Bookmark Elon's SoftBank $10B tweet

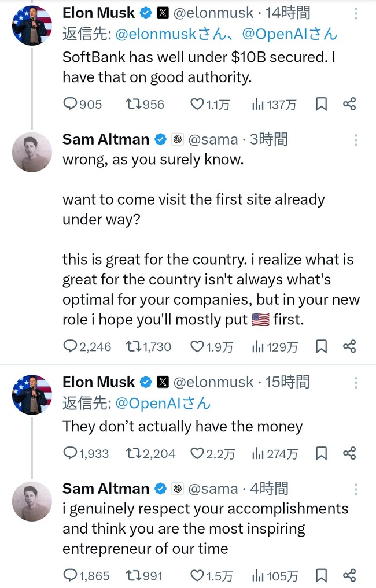pos(322,104)
